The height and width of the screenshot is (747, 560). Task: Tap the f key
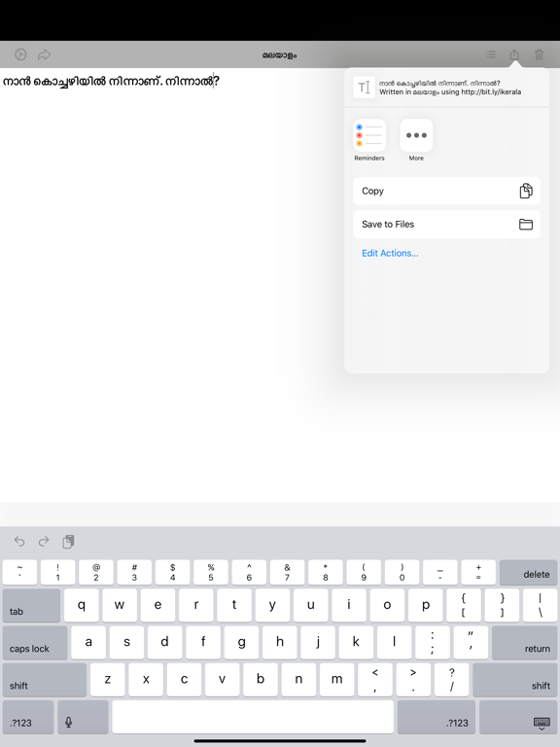click(203, 643)
